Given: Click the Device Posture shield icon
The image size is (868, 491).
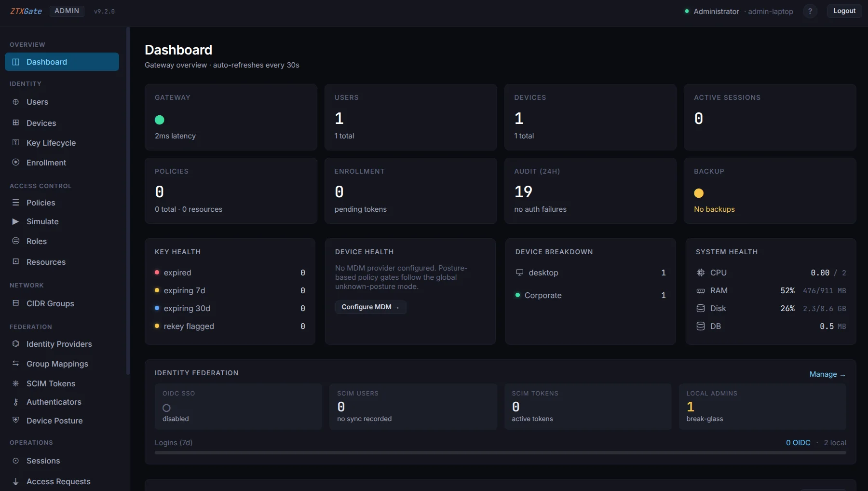Looking at the screenshot, I should coord(15,420).
